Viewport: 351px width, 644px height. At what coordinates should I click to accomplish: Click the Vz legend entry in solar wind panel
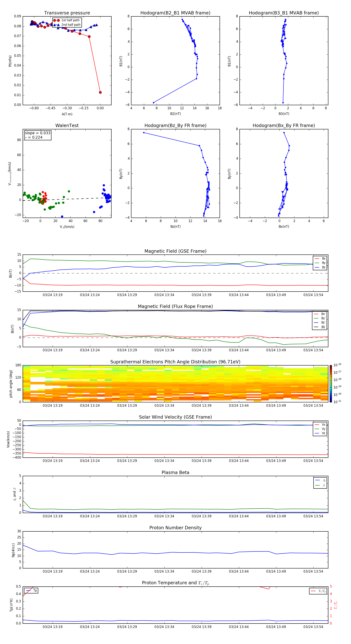point(320,433)
